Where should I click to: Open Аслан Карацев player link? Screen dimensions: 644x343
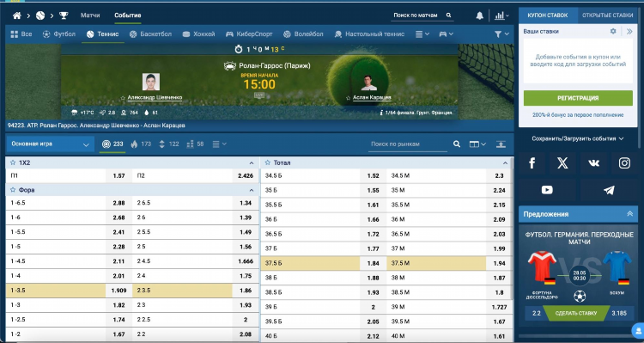point(372,98)
